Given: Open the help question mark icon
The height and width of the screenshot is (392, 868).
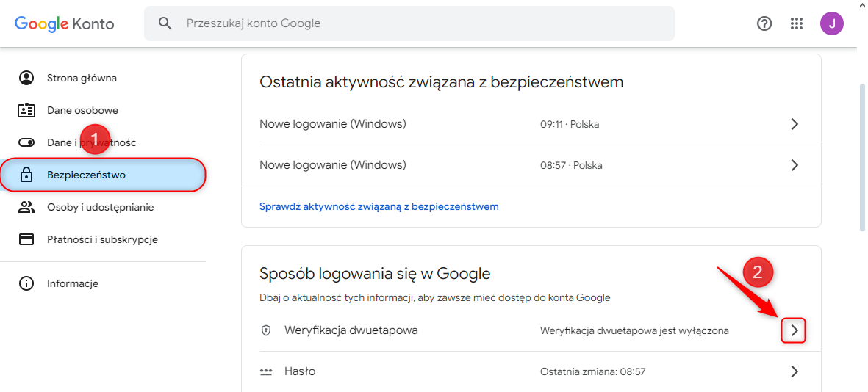Looking at the screenshot, I should (764, 23).
